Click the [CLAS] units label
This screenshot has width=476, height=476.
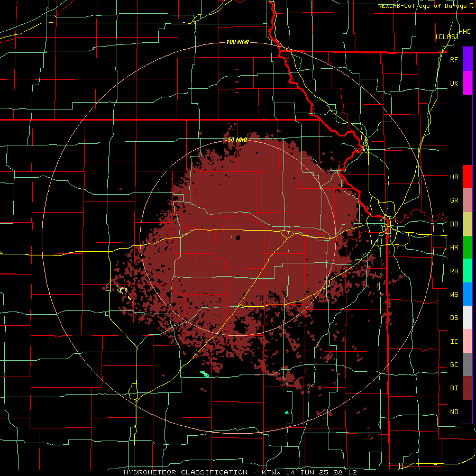pyautogui.click(x=447, y=36)
